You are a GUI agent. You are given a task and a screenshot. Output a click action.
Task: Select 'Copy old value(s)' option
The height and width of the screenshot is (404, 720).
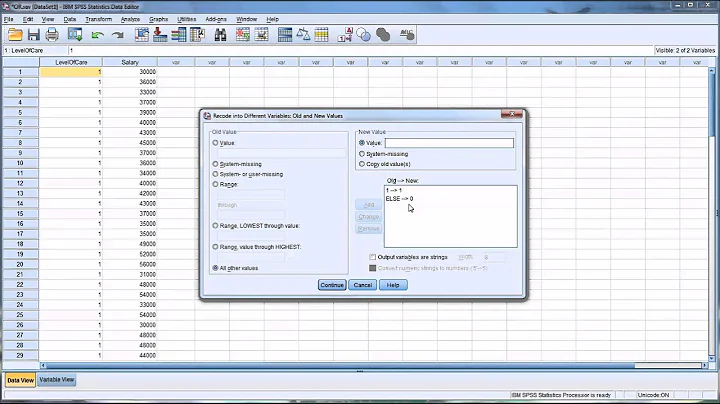pos(362,164)
